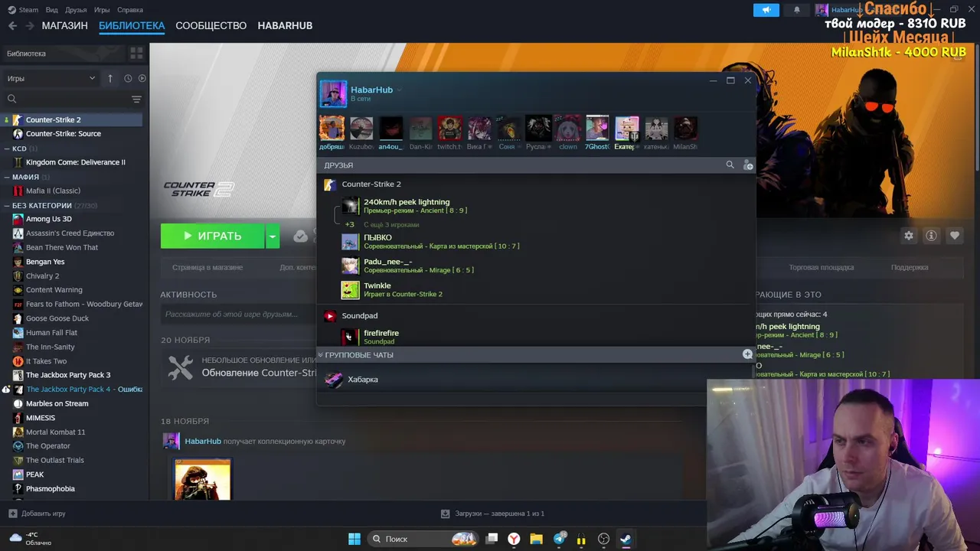Image resolution: width=980 pixels, height=551 pixels.
Task: Collapse the МАФИЯ collection
Action: click(7, 177)
